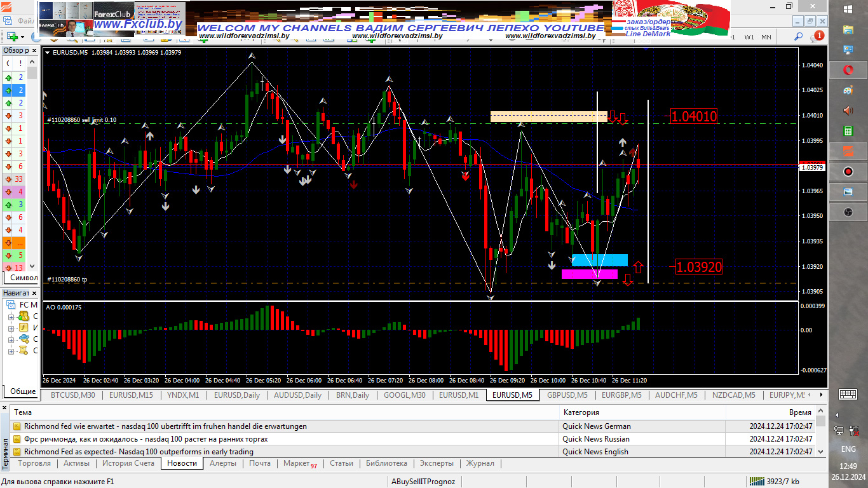Select the orange rectangle object on chart
868x488 pixels.
click(x=548, y=116)
